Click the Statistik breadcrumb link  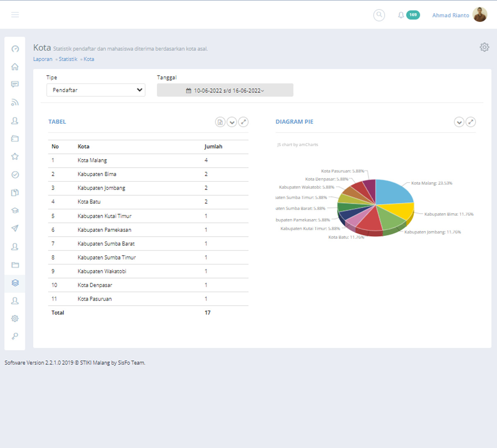click(68, 59)
